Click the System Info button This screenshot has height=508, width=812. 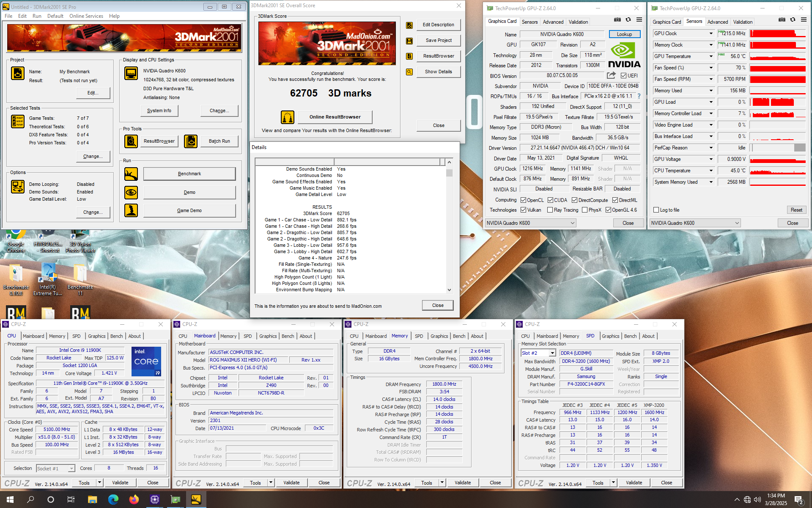159,110
